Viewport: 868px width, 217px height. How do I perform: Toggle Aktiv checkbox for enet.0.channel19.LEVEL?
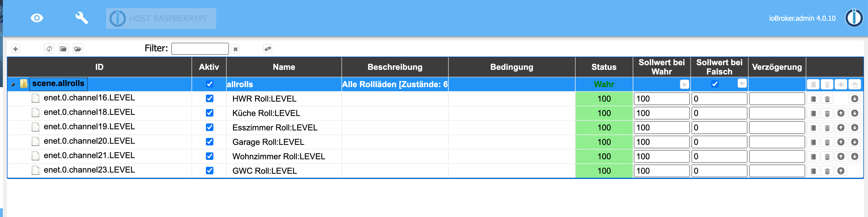coord(210,127)
